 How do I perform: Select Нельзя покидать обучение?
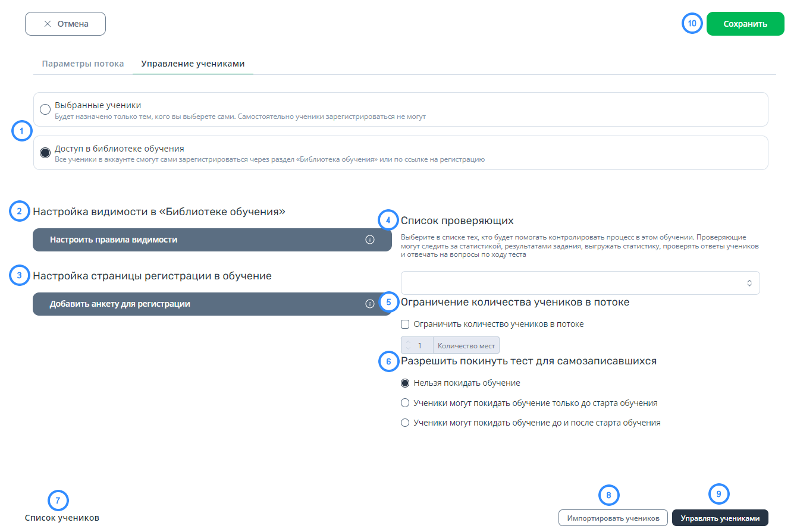click(x=406, y=383)
